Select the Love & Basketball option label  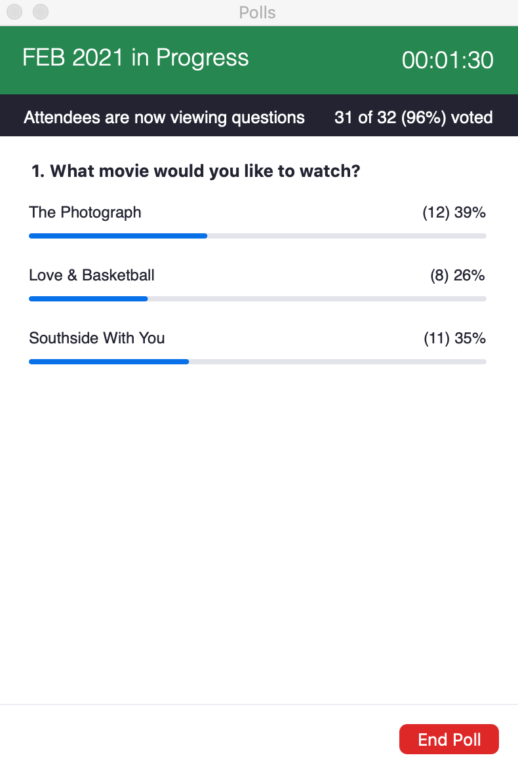pos(92,275)
